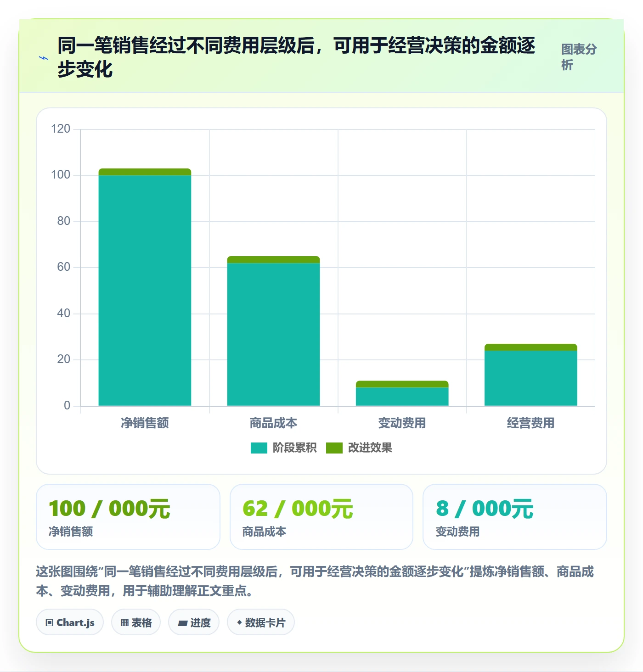Viewport: 643px width, 672px height.
Task: Select the 表格 tag chip
Action: 136,622
